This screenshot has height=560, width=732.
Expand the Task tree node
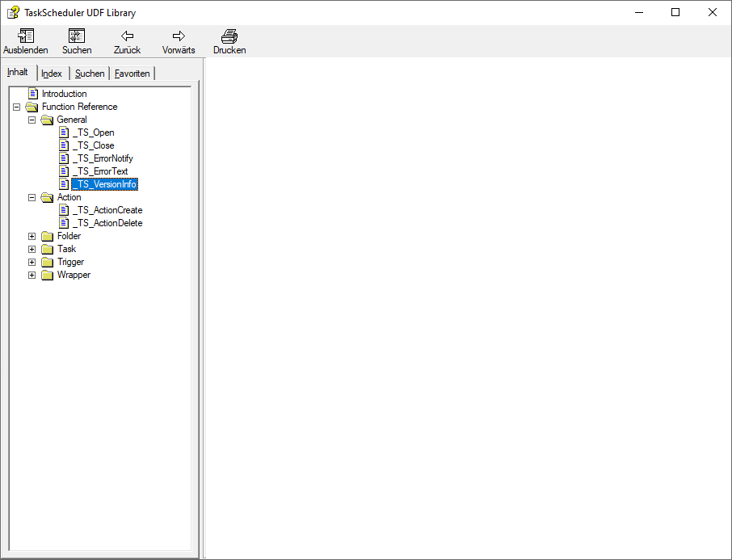coord(32,249)
